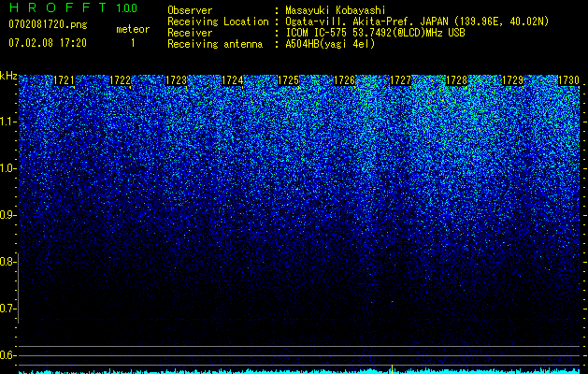Select the A504HB(yagi 4el) antenna text
This screenshot has width=588, height=374.
pyautogui.click(x=330, y=44)
